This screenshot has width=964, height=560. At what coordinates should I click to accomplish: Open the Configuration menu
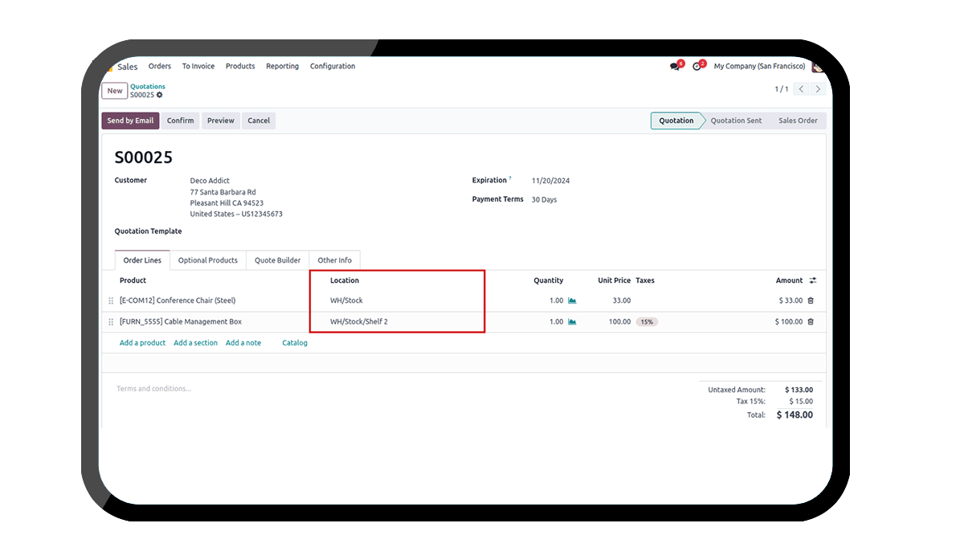click(333, 67)
